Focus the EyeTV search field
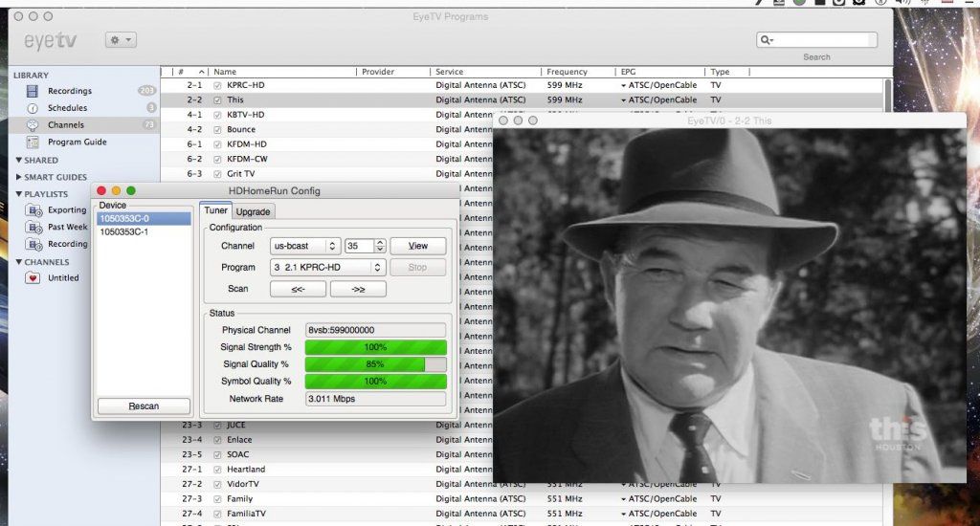This screenshot has height=526, width=980. pyautogui.click(x=816, y=40)
